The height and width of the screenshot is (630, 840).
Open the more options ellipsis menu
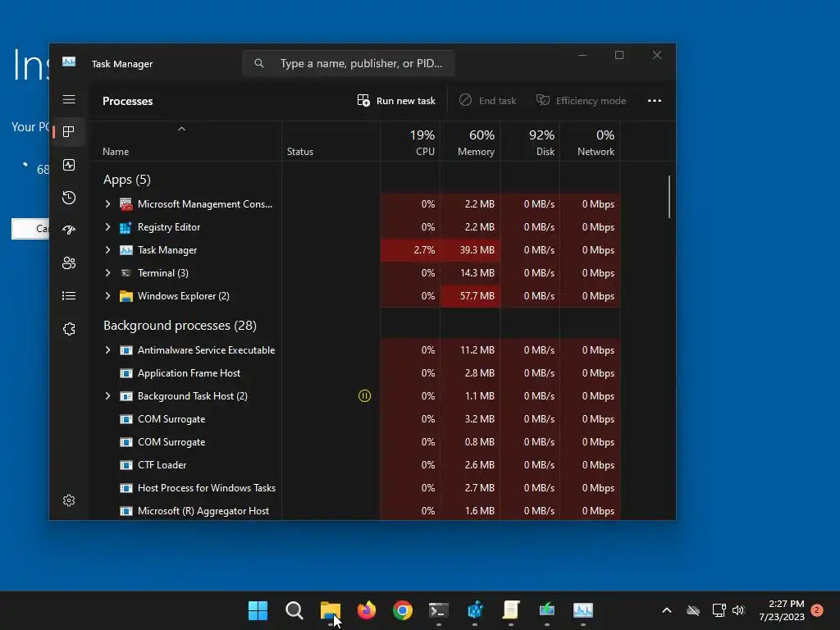click(x=654, y=101)
